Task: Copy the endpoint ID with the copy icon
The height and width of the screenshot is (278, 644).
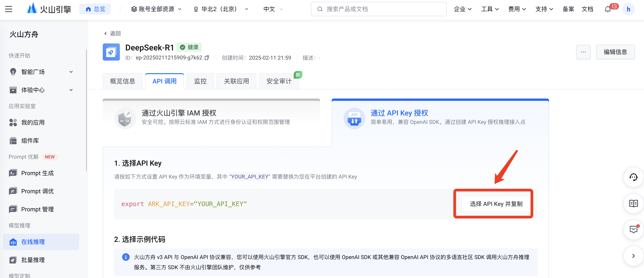Action: coord(207,58)
